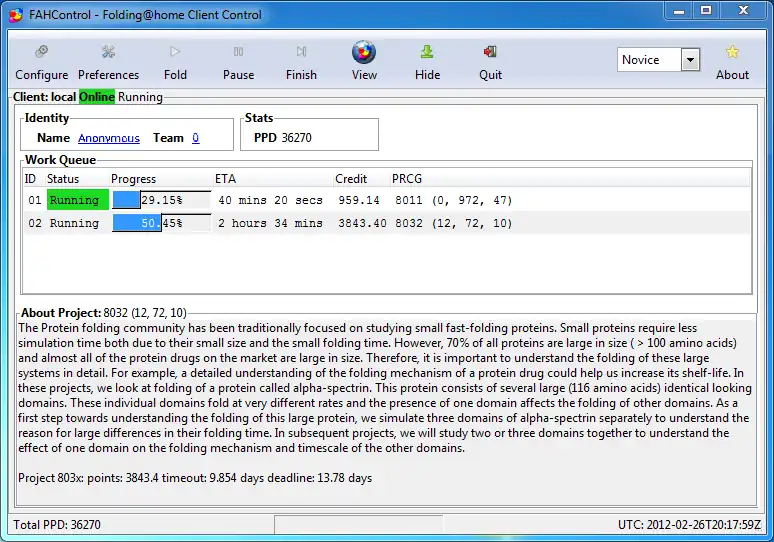The width and height of the screenshot is (774, 542).
Task: Click the PRCG column header
Action: coord(407,179)
